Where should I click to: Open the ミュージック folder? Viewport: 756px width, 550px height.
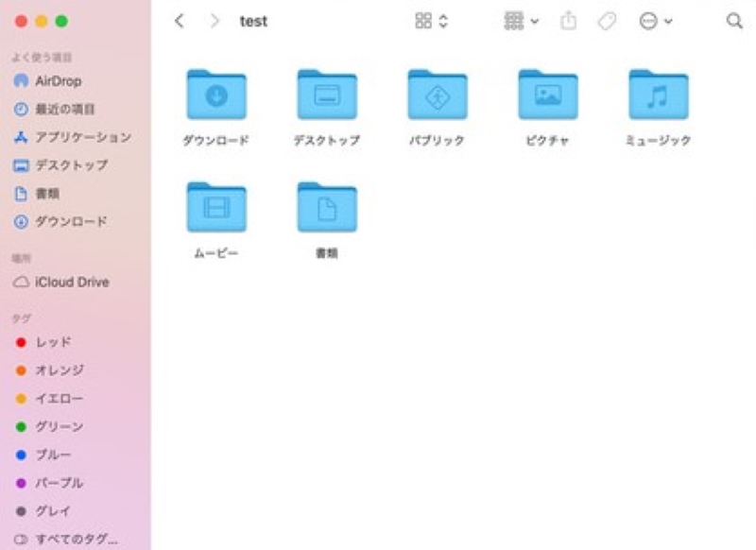(x=658, y=95)
